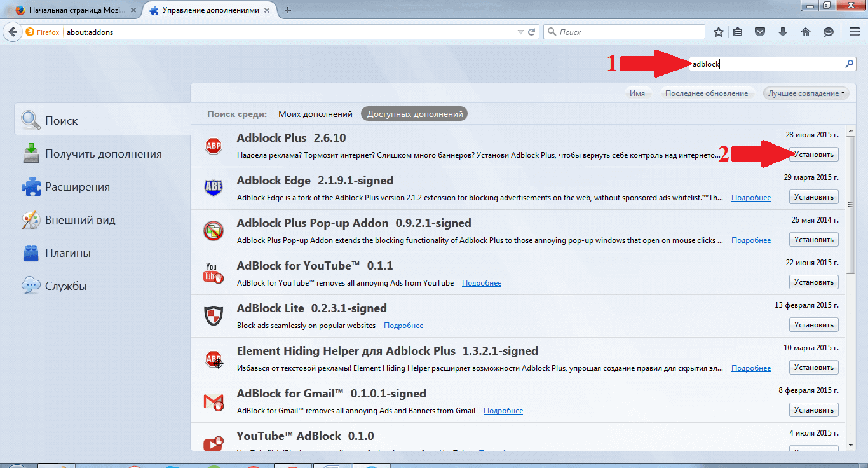Install Element Hiding Helper
Screen dimensions: 868x468
(x=813, y=368)
